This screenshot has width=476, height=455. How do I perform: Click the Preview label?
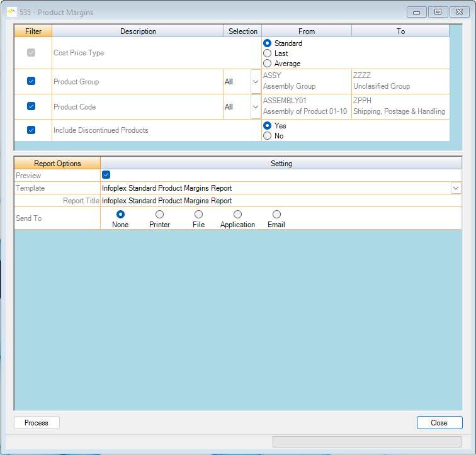(28, 176)
